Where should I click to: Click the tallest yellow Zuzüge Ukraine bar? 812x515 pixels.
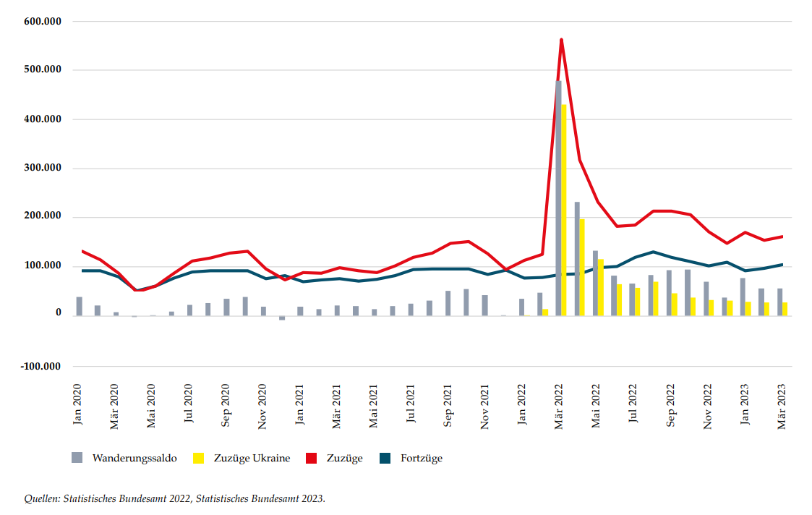point(564,210)
